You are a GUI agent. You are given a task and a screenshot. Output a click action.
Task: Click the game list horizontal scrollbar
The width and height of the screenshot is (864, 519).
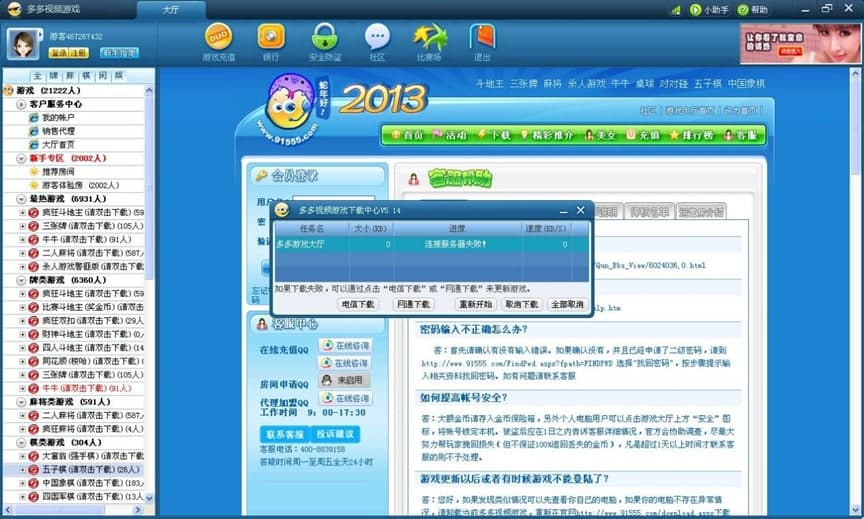click(74, 510)
